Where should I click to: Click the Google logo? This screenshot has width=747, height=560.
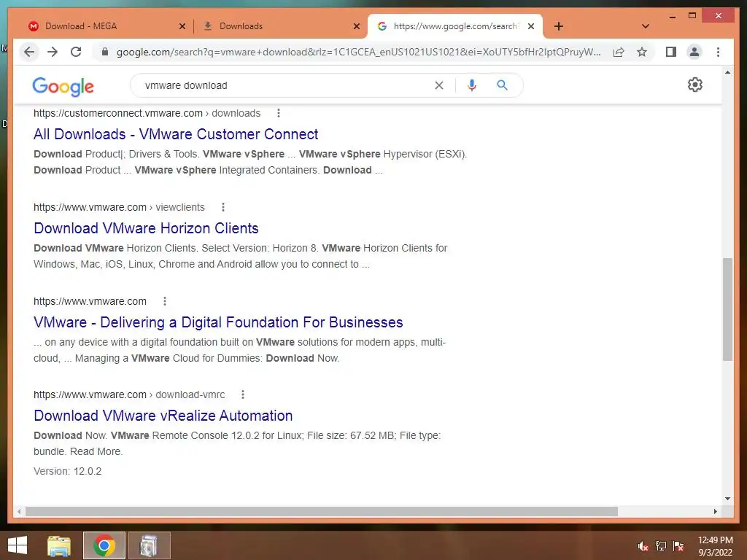(63, 86)
